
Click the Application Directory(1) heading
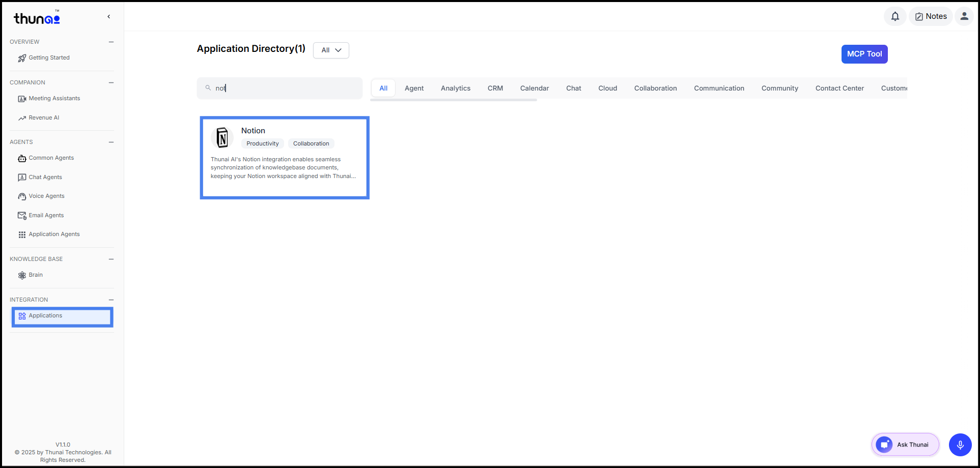251,49
